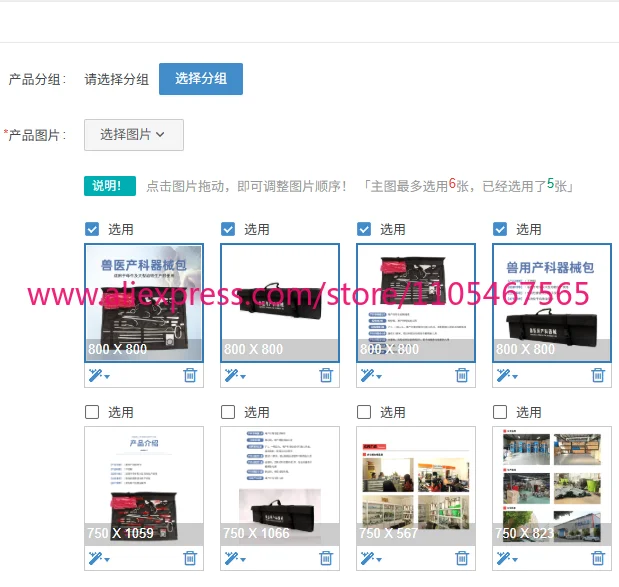This screenshot has width=619, height=587.
Task: Open the 选择图片 dropdown
Action: pos(134,135)
